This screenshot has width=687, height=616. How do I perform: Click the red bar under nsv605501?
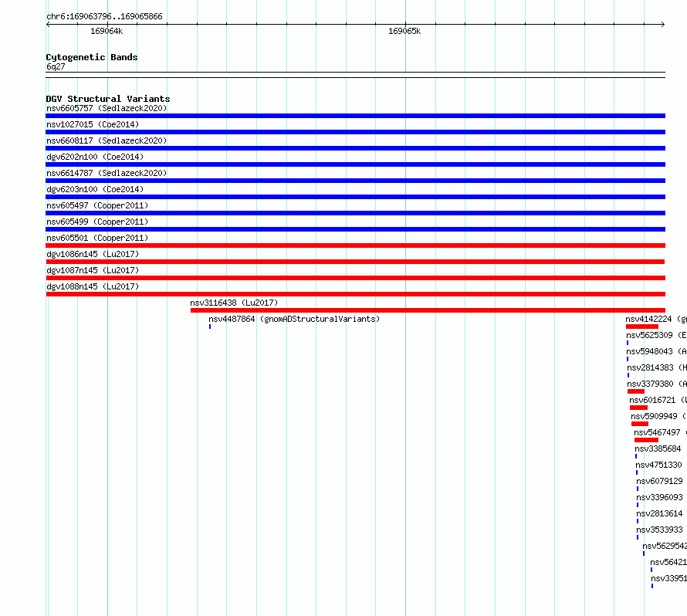click(355, 245)
